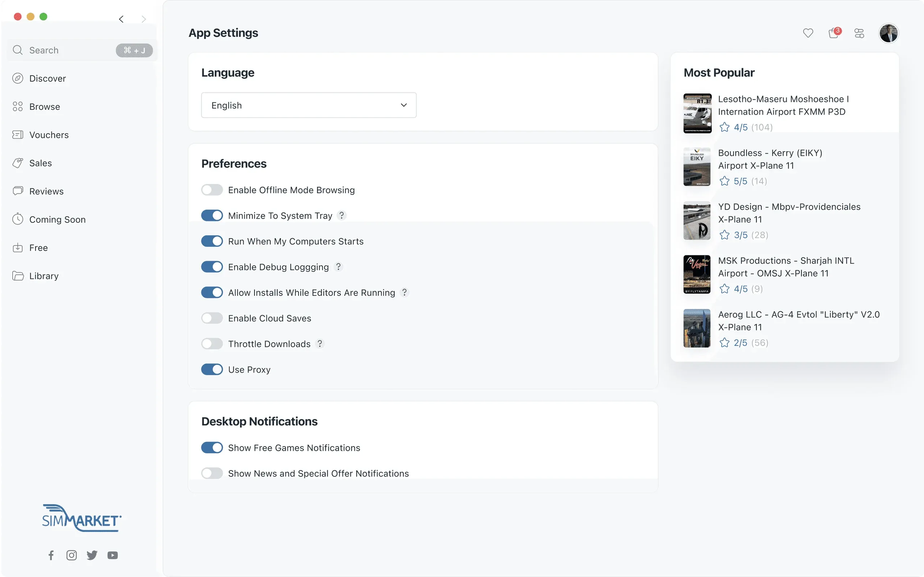Click help icon next to Minimize To System Tray
This screenshot has width=924, height=577.
pos(341,216)
